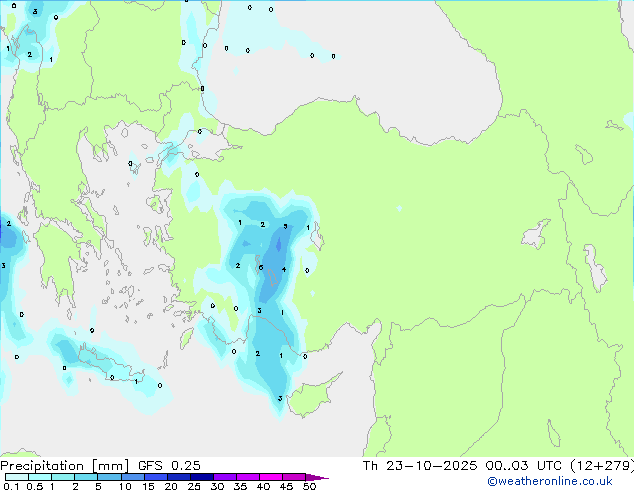Pick the 15–20 mm legend swatch
Viewport: 634px width, 490px height.
pos(155,477)
